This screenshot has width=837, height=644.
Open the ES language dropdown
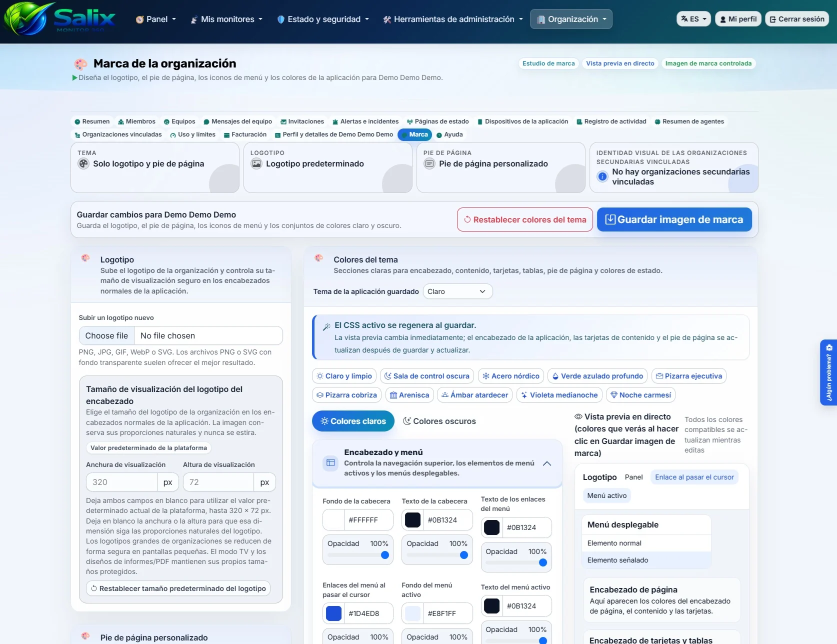[693, 19]
